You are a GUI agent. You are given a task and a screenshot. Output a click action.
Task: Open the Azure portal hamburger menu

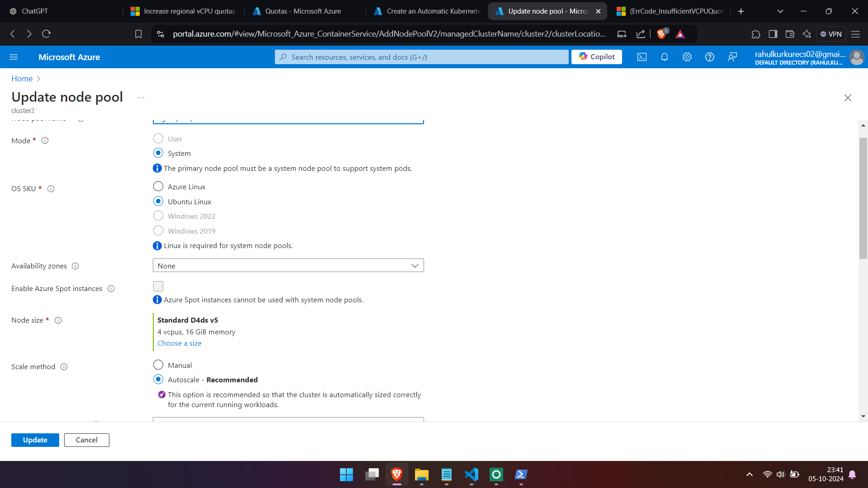click(x=14, y=57)
